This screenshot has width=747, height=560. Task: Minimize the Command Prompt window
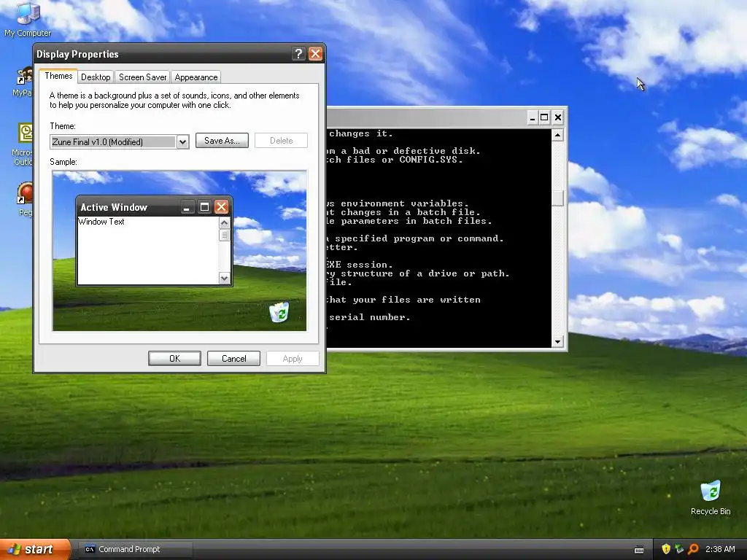click(533, 117)
